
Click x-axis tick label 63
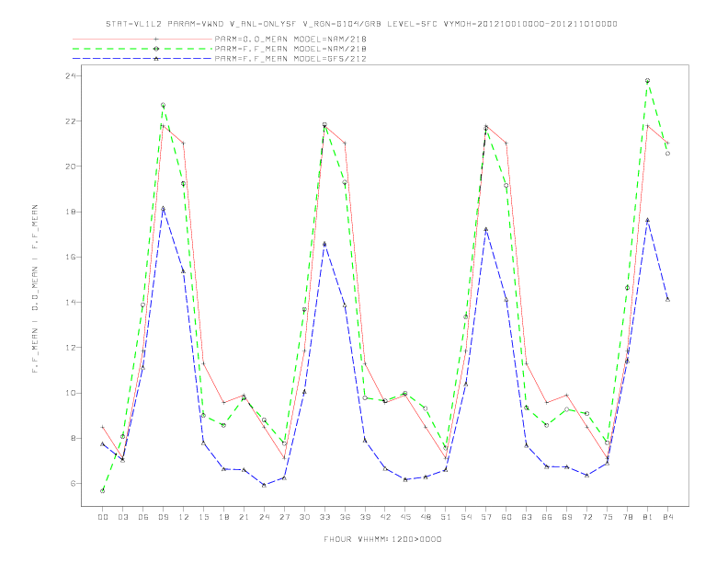point(527,517)
